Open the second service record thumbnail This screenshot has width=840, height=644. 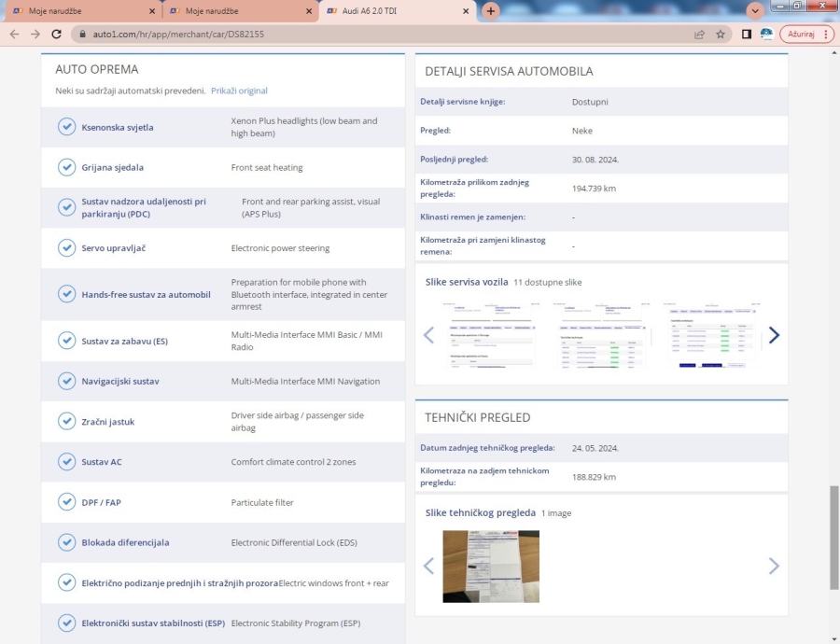click(600, 335)
